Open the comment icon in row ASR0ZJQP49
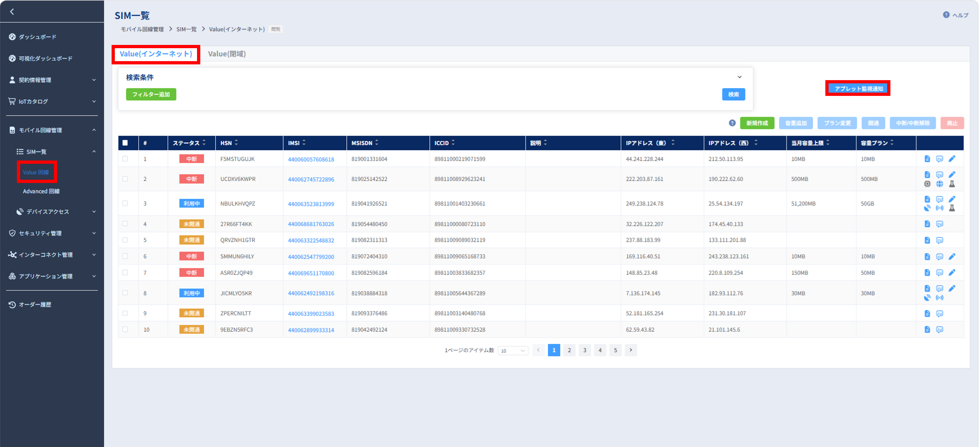980x447 pixels. coord(939,273)
